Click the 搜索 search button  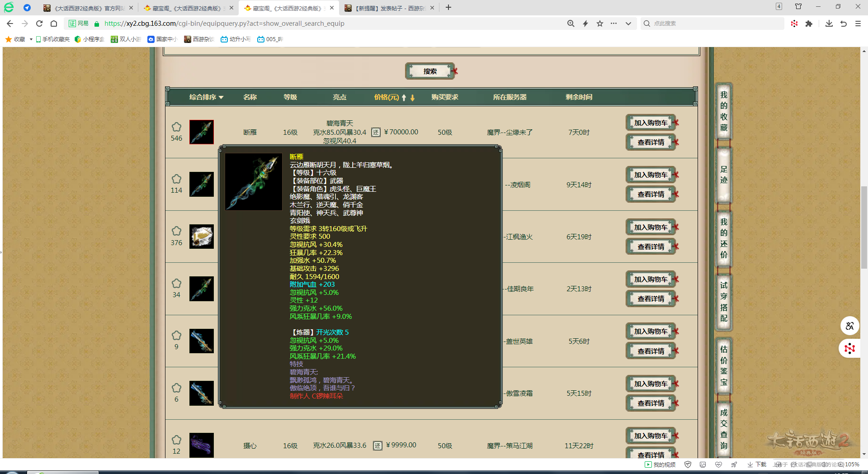(430, 71)
